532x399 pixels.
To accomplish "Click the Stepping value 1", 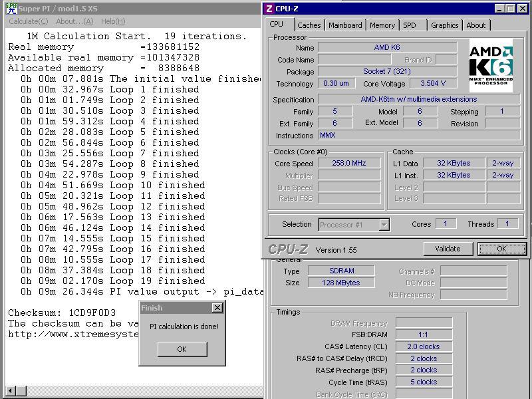I will [503, 111].
